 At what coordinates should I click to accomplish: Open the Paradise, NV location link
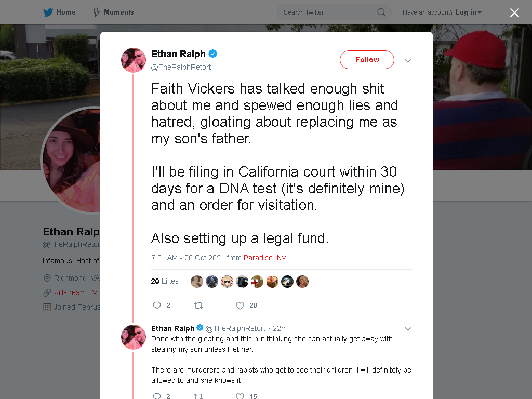pos(265,258)
